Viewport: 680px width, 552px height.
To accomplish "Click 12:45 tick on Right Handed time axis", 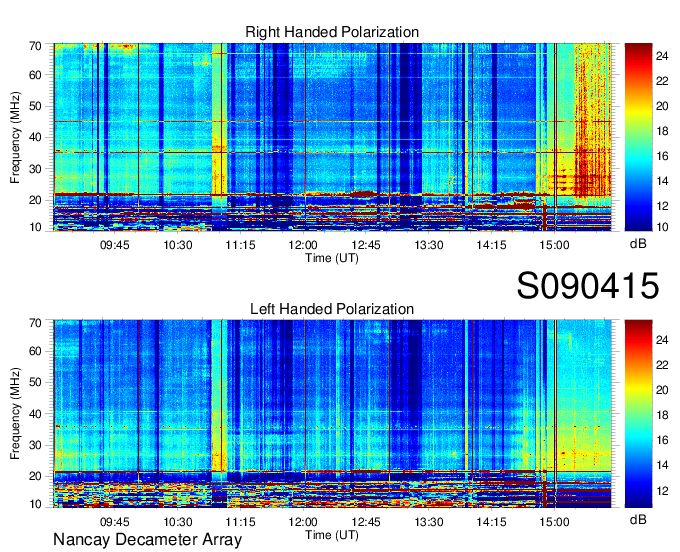I will 366,245.
